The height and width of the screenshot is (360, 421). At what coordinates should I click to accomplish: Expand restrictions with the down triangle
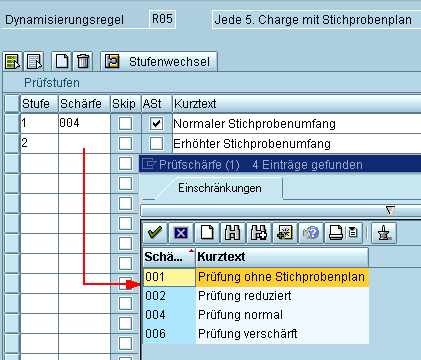pos(390,210)
